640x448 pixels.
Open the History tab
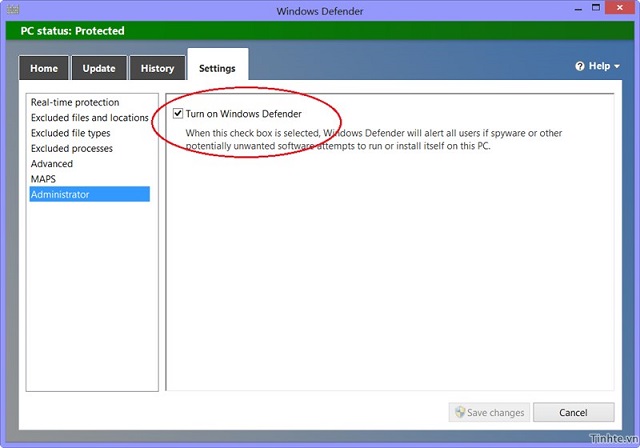(x=158, y=68)
